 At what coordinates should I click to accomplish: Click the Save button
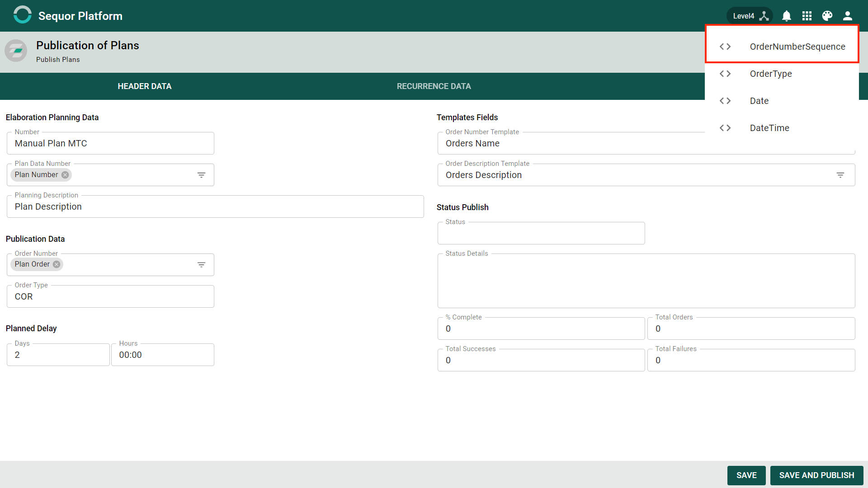746,475
